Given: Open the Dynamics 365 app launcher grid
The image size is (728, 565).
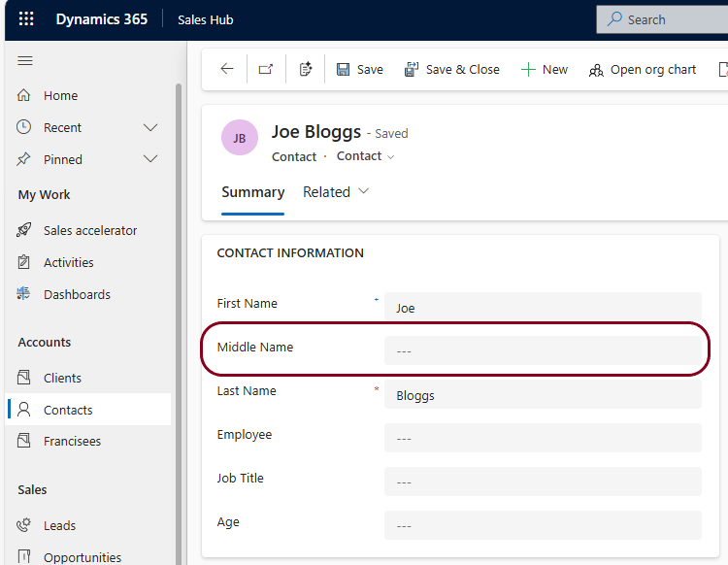Looking at the screenshot, I should [x=26, y=19].
